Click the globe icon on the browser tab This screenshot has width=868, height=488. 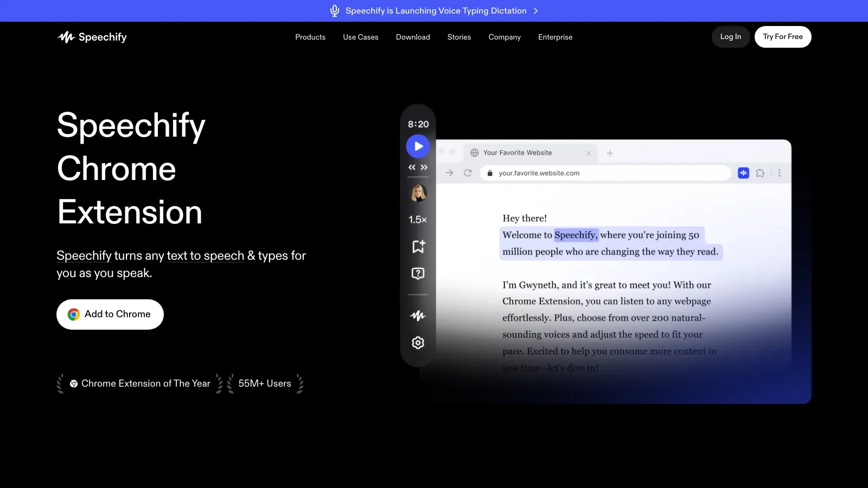click(x=475, y=153)
